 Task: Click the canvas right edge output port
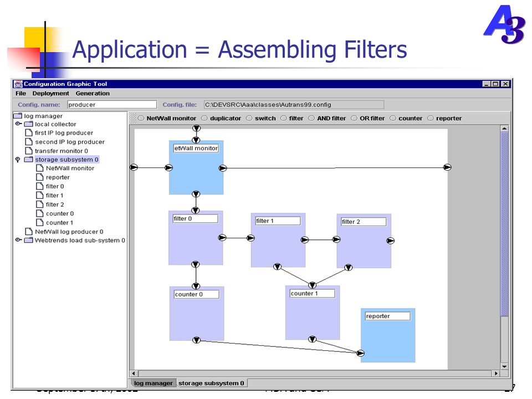[448, 167]
